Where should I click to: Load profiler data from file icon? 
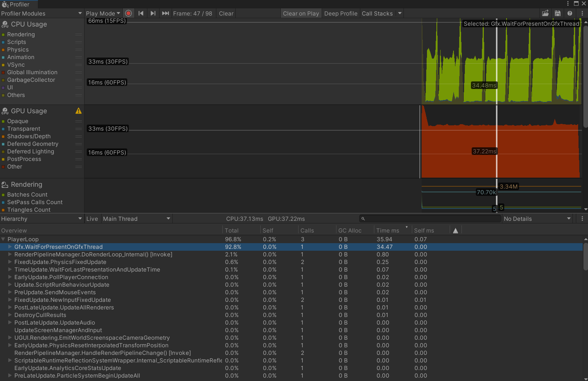pyautogui.click(x=545, y=13)
